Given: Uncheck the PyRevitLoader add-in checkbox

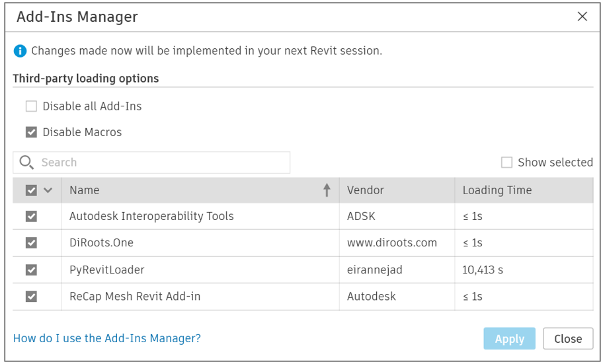Looking at the screenshot, I should click(x=31, y=270).
